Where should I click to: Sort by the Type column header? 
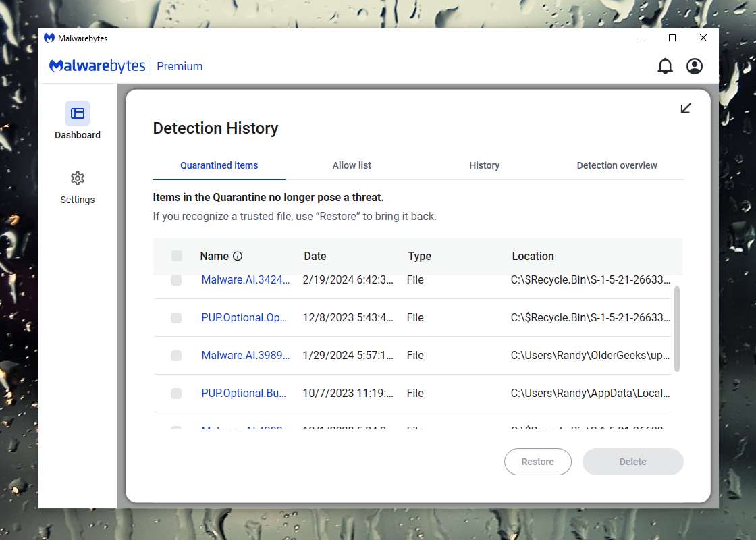[419, 256]
